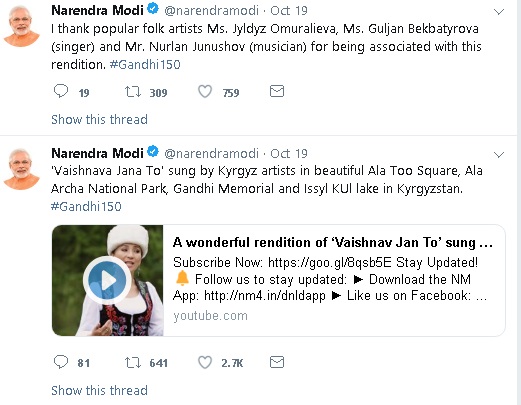Show this thread under second tweet
This screenshot has height=405, width=521.
[x=99, y=390]
